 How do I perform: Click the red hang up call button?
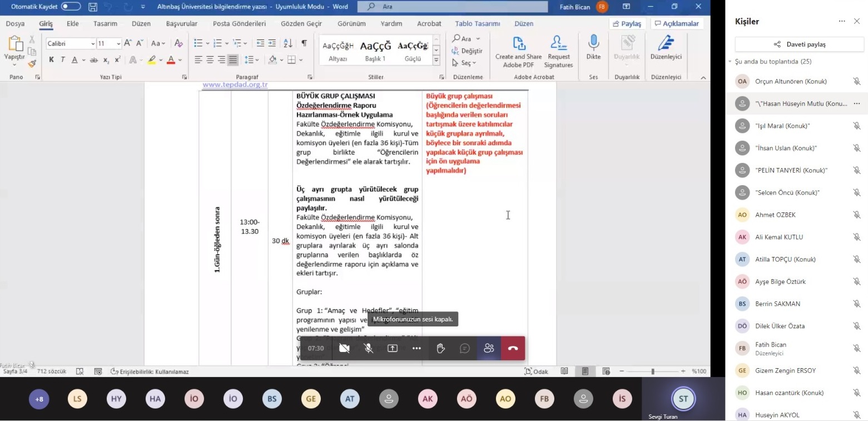(x=513, y=348)
